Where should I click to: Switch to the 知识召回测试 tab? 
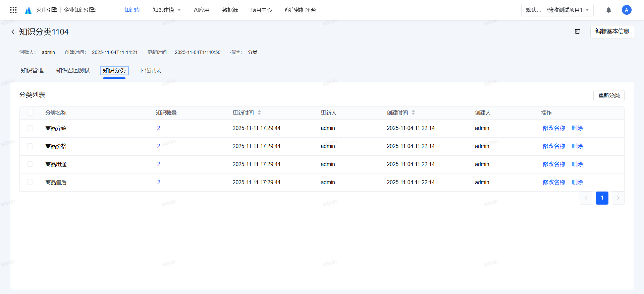point(73,71)
